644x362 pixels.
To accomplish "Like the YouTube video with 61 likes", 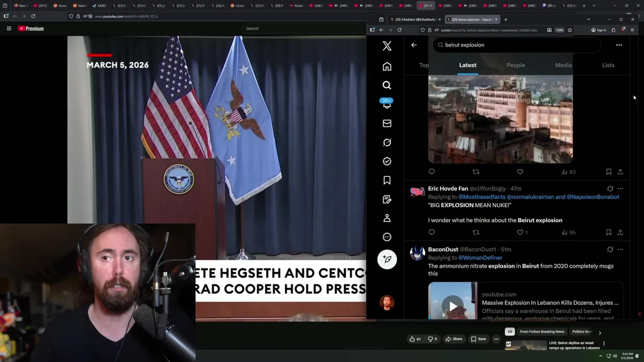I will (x=415, y=339).
